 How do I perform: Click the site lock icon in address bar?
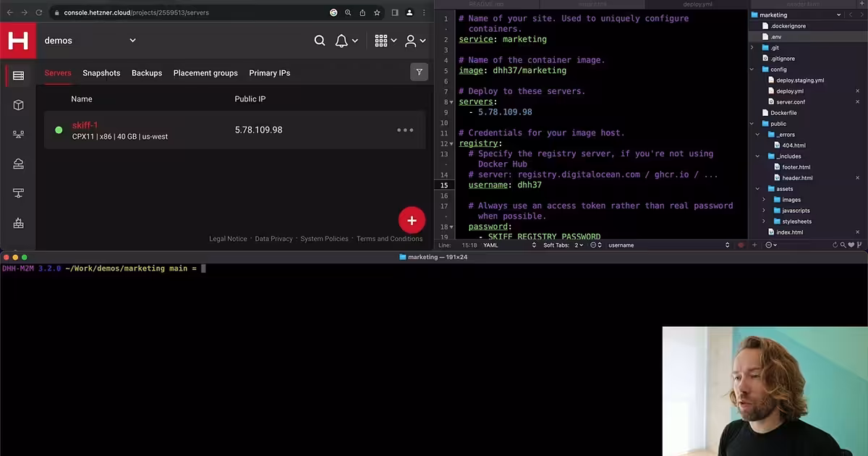point(57,12)
